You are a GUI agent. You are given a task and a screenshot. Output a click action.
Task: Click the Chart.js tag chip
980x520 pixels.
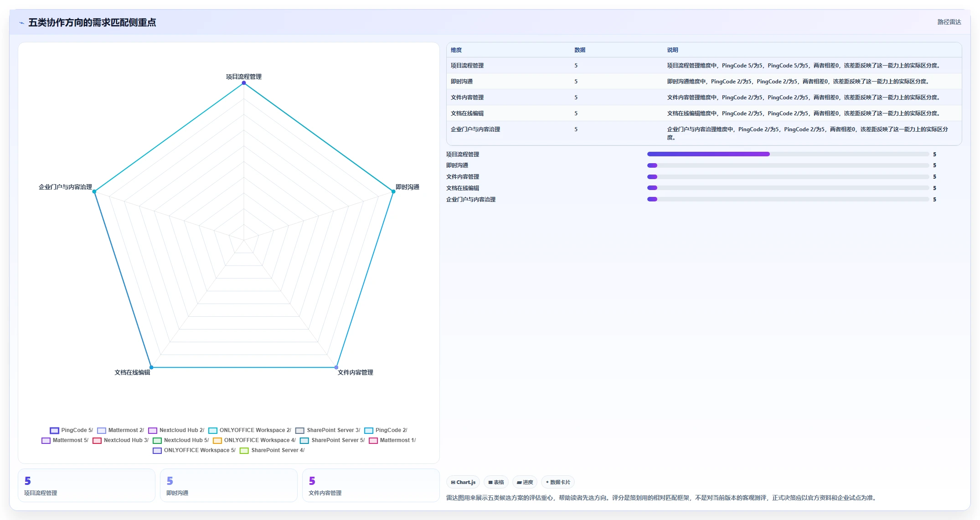pyautogui.click(x=463, y=482)
